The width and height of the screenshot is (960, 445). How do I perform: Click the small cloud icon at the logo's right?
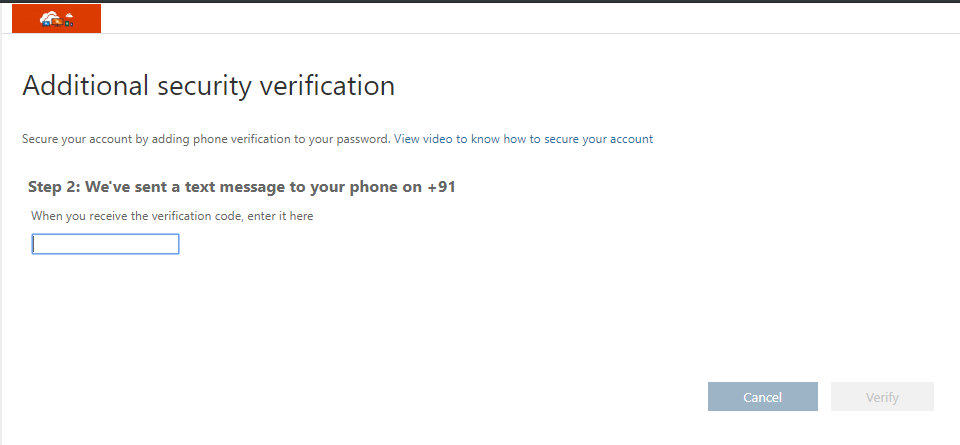point(69,16)
